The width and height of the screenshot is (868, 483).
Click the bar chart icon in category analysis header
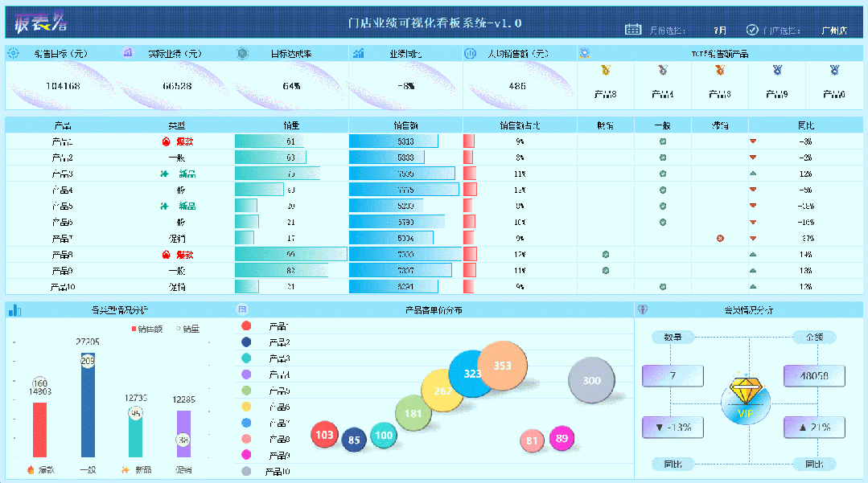pos(15,310)
